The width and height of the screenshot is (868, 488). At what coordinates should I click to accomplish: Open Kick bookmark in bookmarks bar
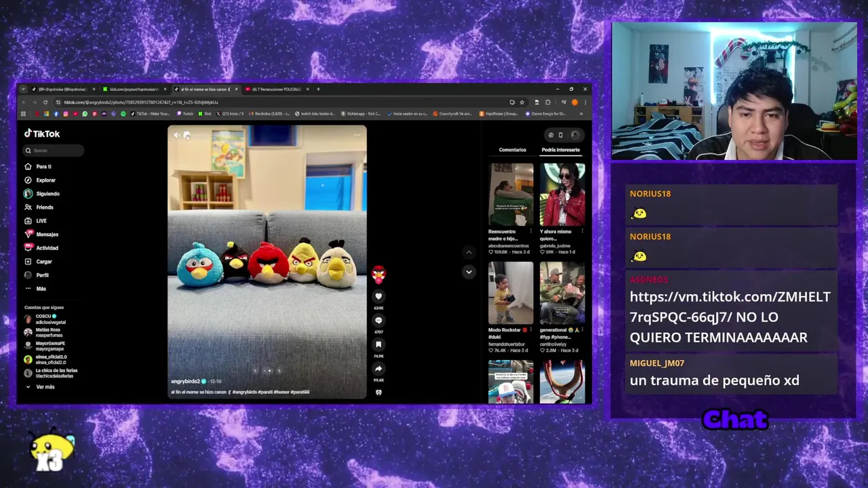205,114
